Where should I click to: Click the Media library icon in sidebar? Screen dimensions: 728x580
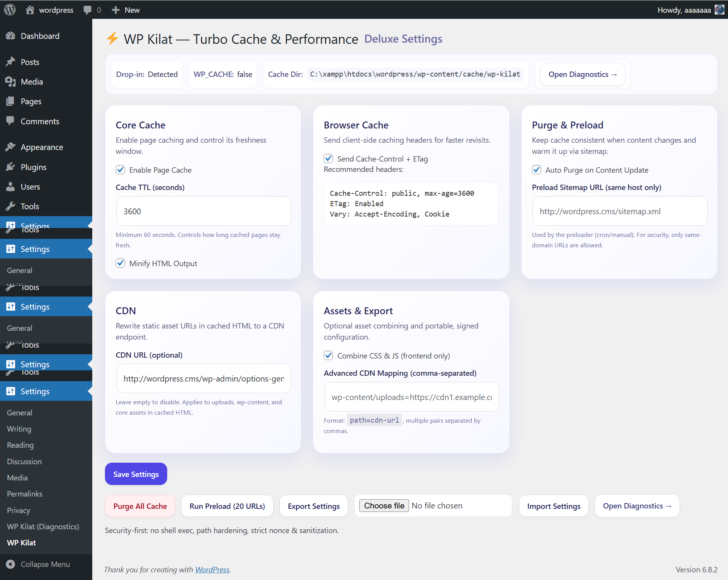[11, 82]
